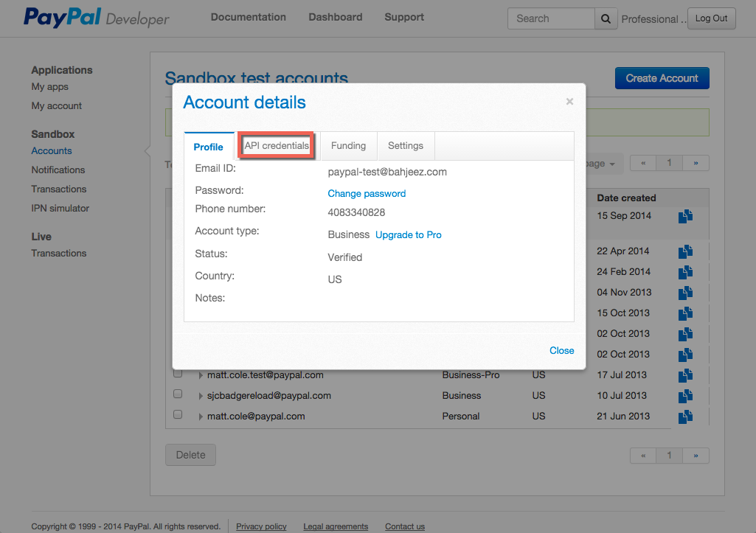Open Notifications in the sidebar
756x533 pixels.
(x=58, y=170)
